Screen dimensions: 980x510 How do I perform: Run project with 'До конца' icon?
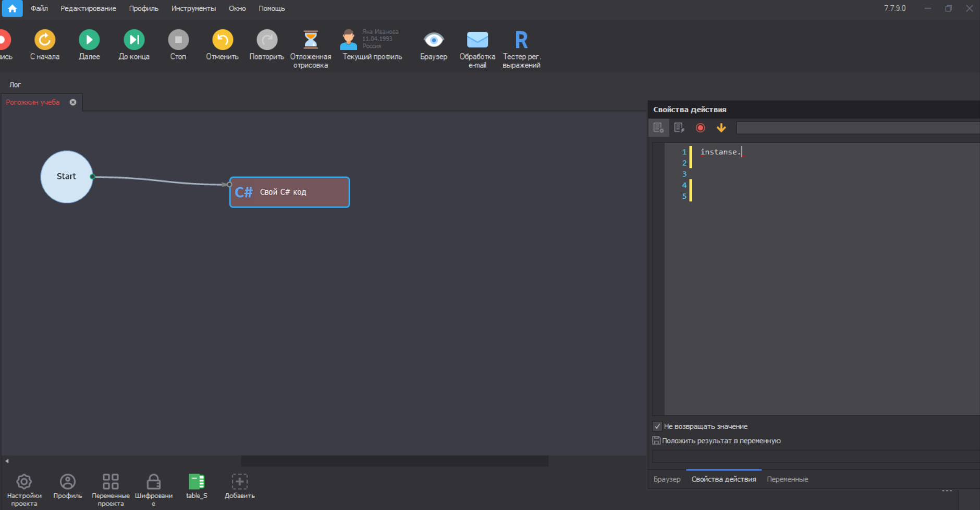click(134, 40)
